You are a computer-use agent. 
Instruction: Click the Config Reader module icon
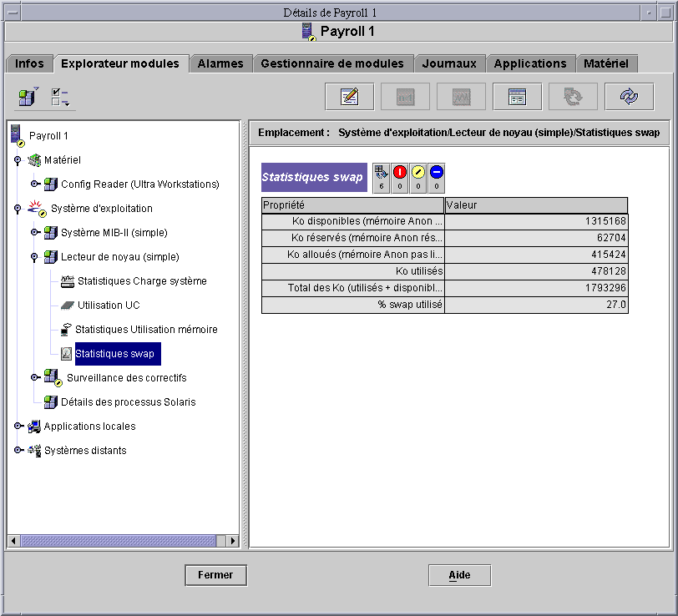coord(51,184)
